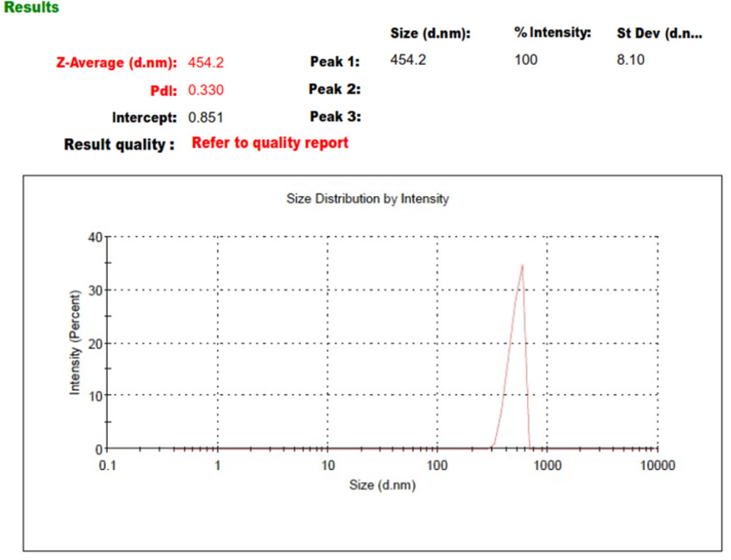Click the 20 tick on the intensity axis
The height and width of the screenshot is (560, 731).
click(x=95, y=344)
